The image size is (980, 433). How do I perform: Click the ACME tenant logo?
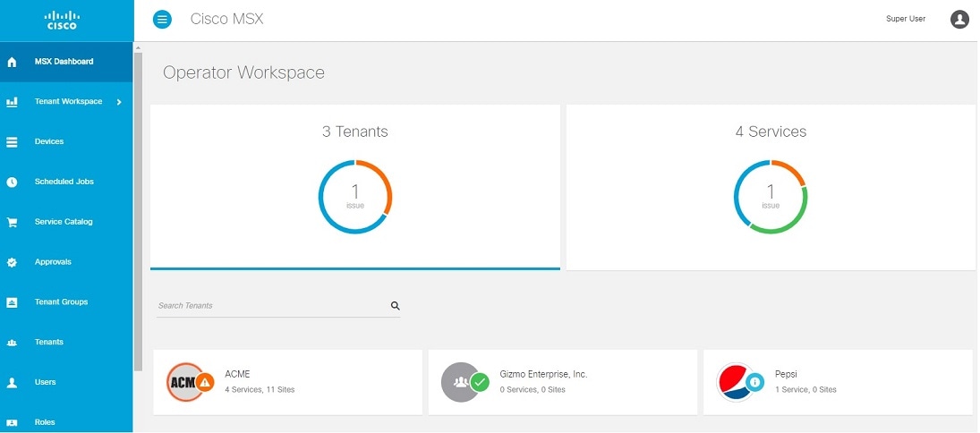coord(185,382)
